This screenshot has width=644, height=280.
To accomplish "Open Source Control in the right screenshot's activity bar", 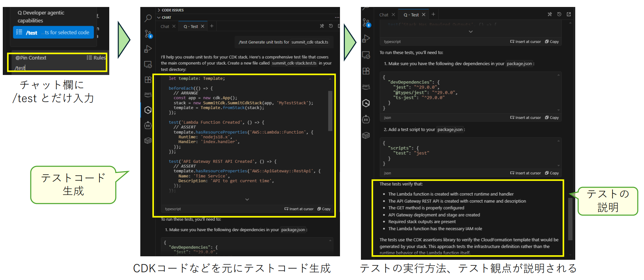I will point(366,23).
